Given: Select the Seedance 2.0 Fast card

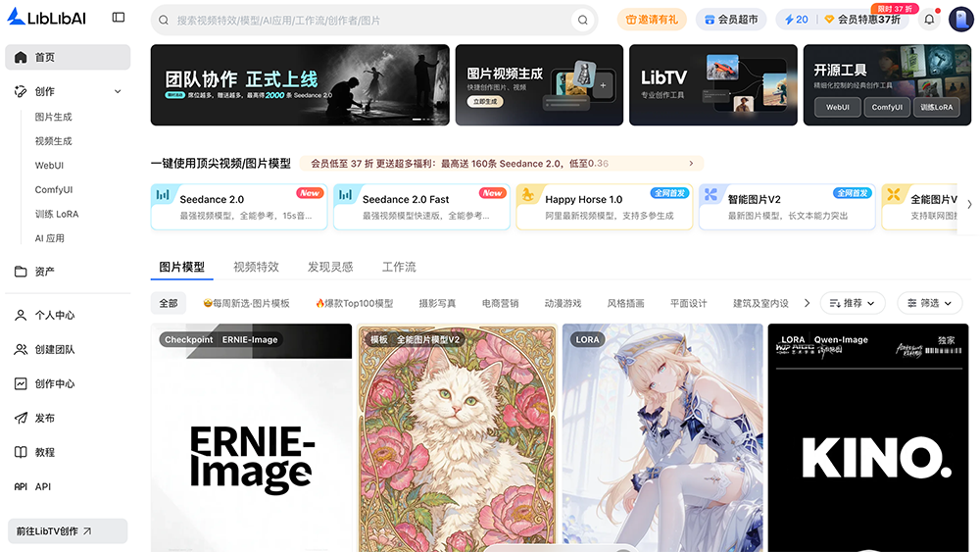Looking at the screenshot, I should (x=421, y=207).
